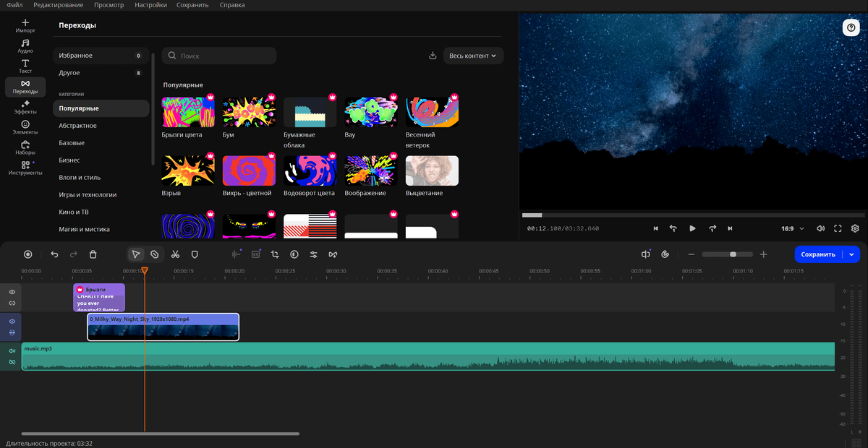Open the Инструменты sidebar section
Image resolution: width=868 pixels, height=448 pixels.
25,168
